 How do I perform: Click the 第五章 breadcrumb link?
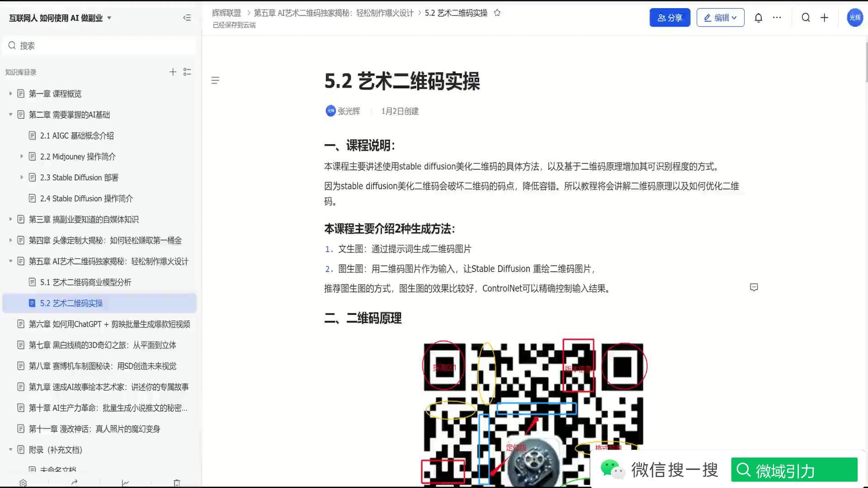tap(334, 13)
